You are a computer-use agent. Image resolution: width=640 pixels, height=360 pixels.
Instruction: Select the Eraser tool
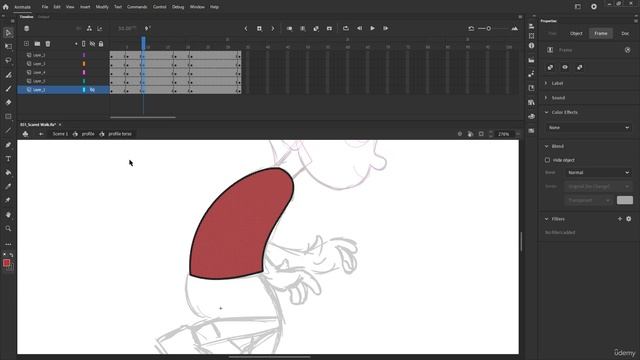(x=8, y=102)
